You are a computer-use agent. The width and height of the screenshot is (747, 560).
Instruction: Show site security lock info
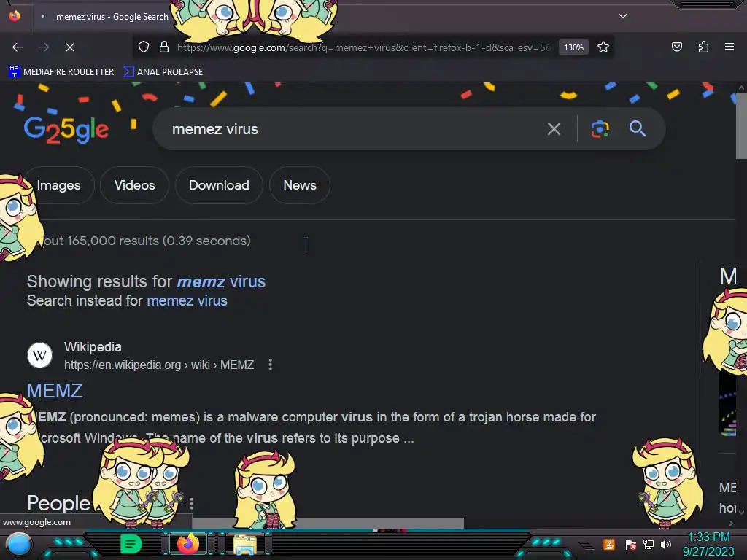(x=164, y=47)
